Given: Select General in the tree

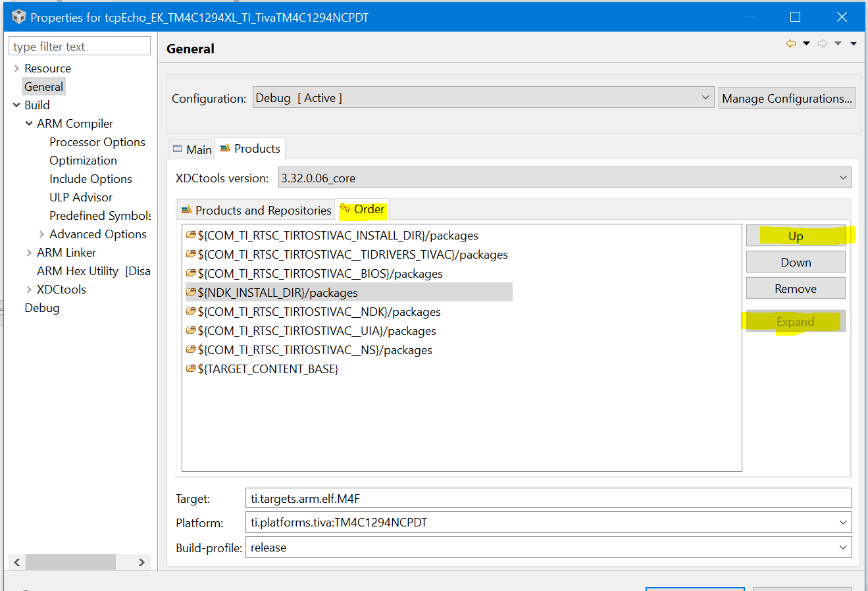Looking at the screenshot, I should (43, 87).
